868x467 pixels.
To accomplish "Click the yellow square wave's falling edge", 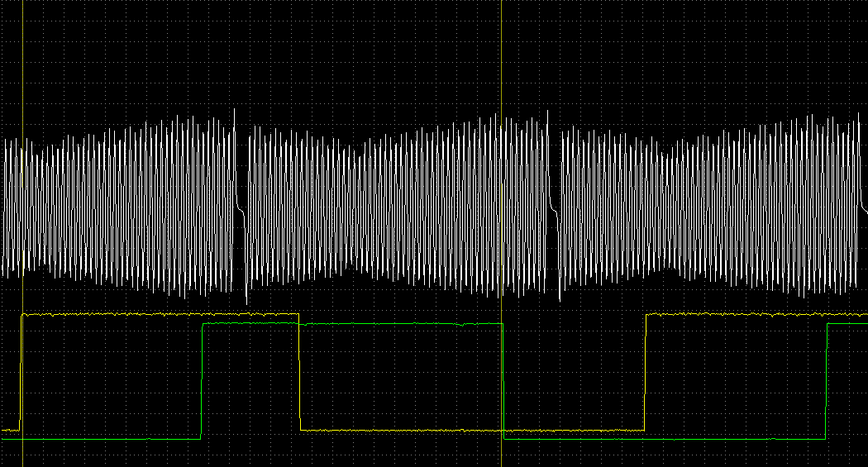I will click(x=299, y=372).
